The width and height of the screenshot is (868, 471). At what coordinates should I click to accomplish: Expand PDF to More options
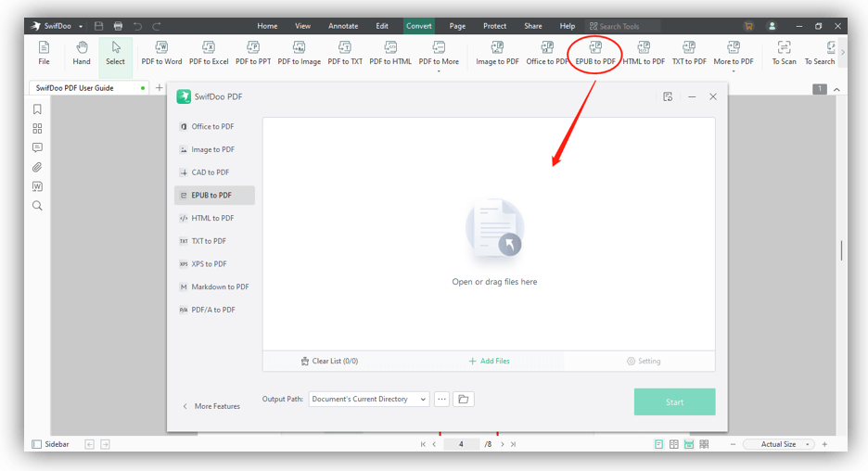point(439,56)
